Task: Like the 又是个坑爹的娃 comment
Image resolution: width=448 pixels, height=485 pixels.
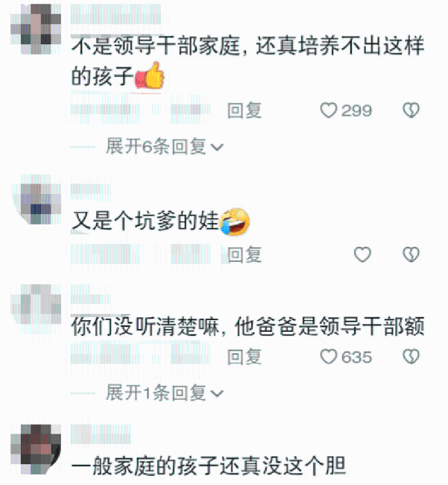Action: (x=362, y=254)
